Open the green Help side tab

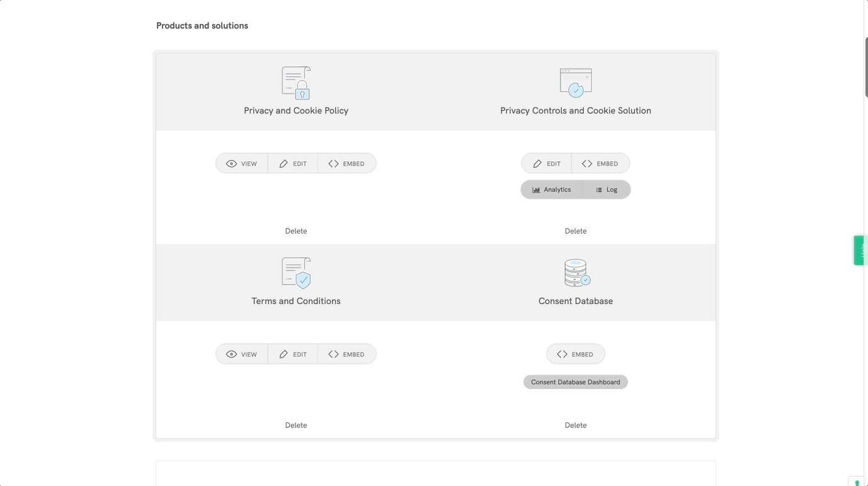pyautogui.click(x=860, y=250)
